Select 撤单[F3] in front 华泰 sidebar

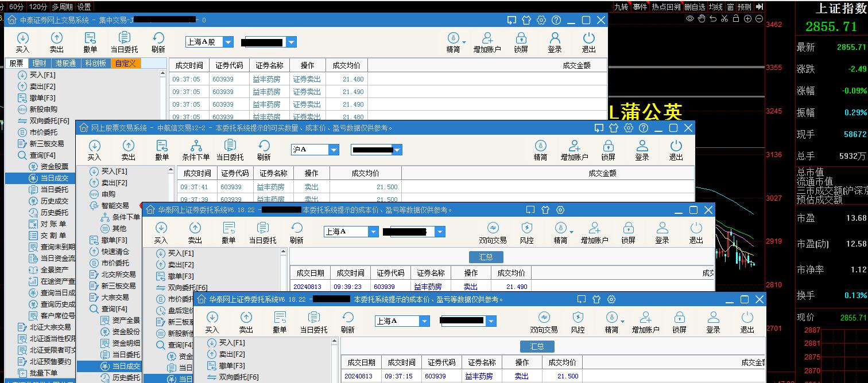point(232,365)
